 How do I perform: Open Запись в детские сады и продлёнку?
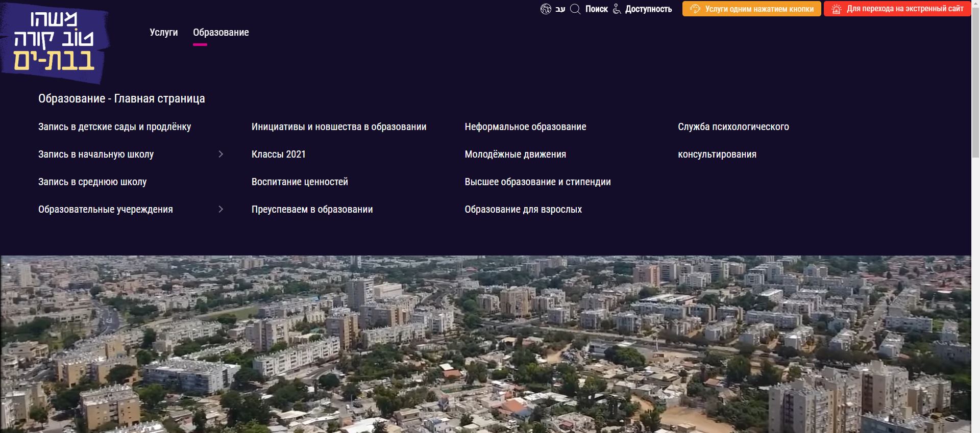pos(114,127)
